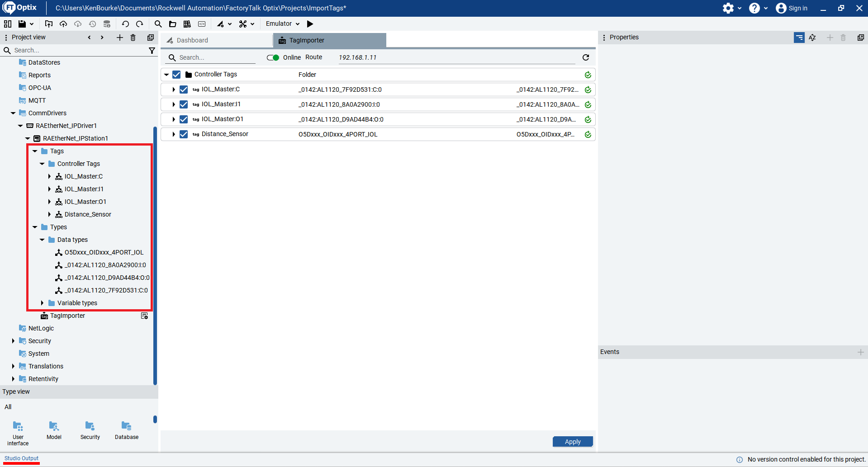868x467 pixels.
Task: Open dropdown beside the tools icon
Action: (x=252, y=24)
